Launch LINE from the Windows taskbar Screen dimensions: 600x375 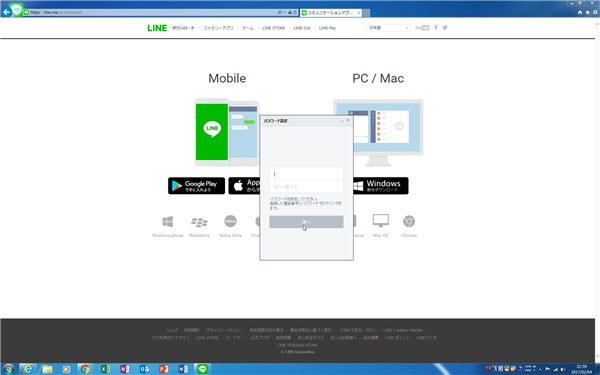(x=202, y=369)
